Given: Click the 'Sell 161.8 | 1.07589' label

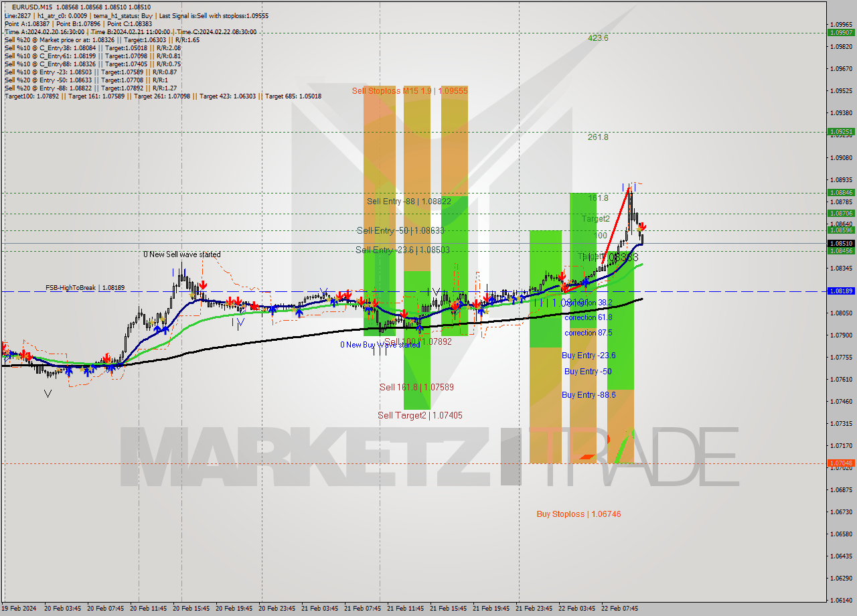Looking at the screenshot, I should (417, 387).
